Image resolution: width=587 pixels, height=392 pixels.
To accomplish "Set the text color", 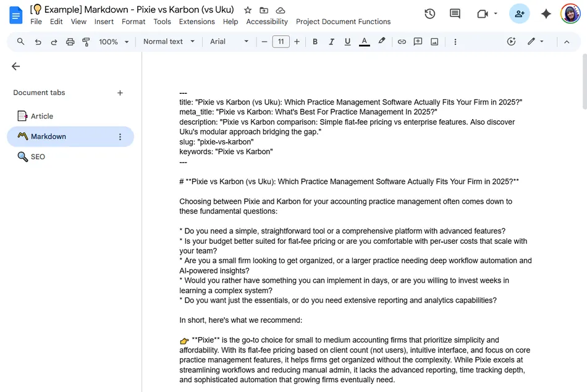I will click(364, 41).
